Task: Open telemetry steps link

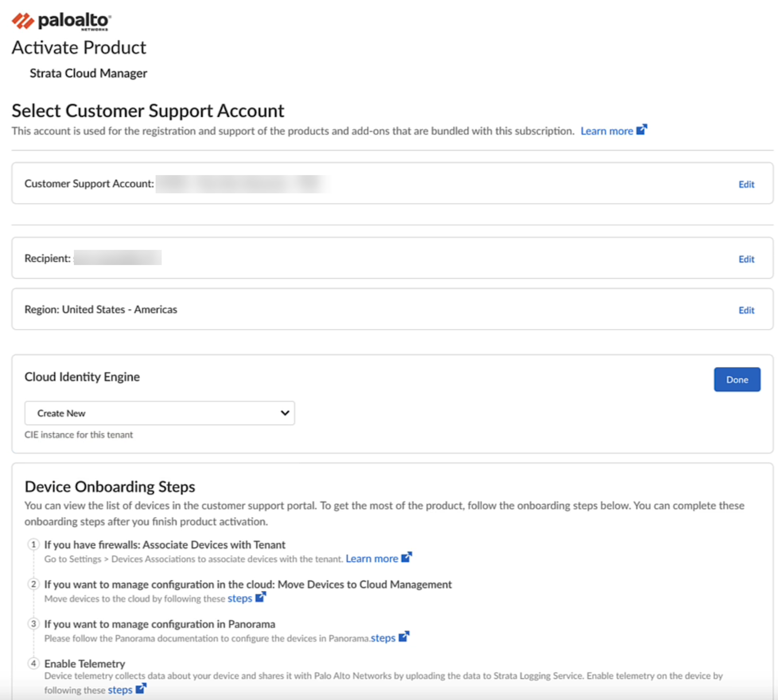Action: (120, 690)
